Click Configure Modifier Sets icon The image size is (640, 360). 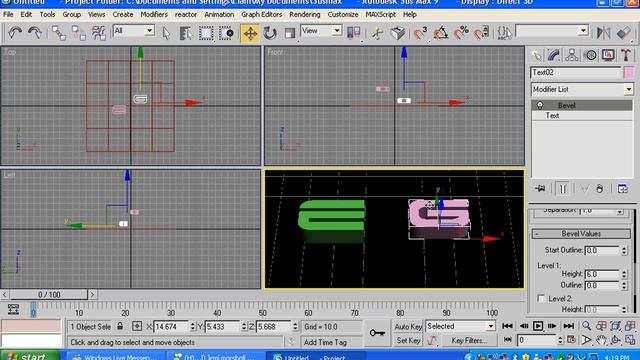point(622,189)
